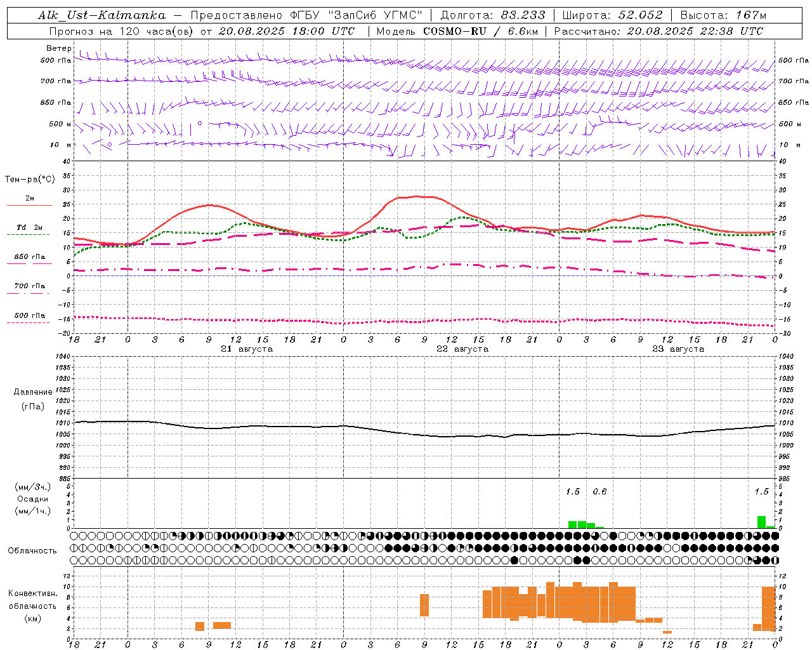
Task: Click the '0.6' precipitation amount value
Action: pyautogui.click(x=599, y=491)
